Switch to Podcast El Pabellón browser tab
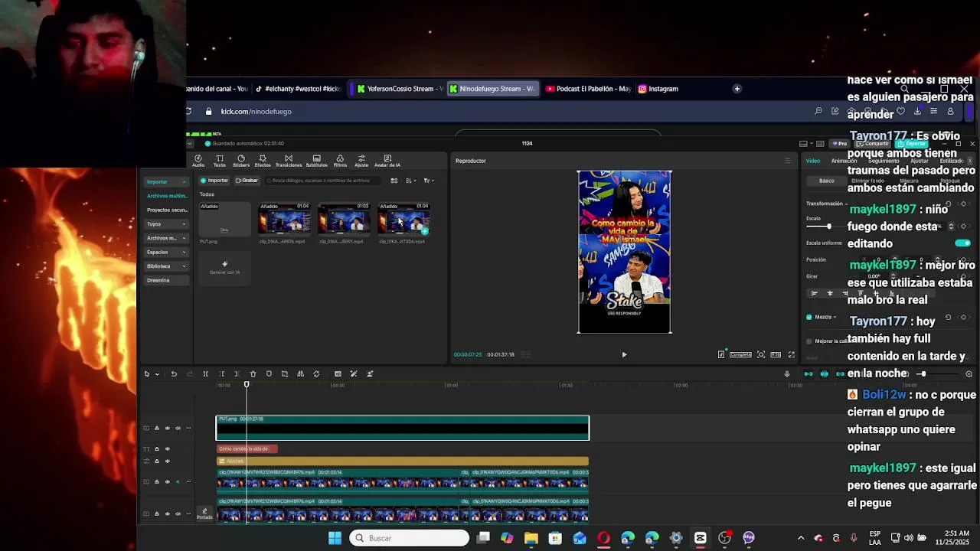980x551 pixels. [588, 89]
